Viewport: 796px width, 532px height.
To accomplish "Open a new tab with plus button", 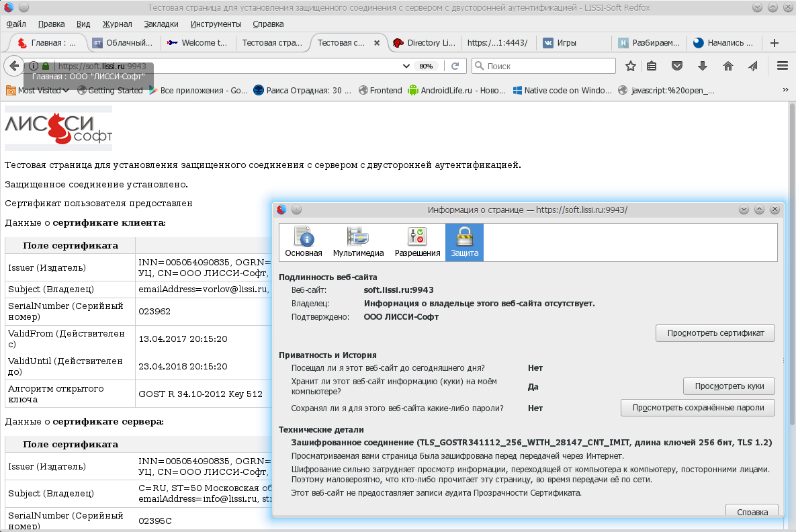I will [x=775, y=43].
